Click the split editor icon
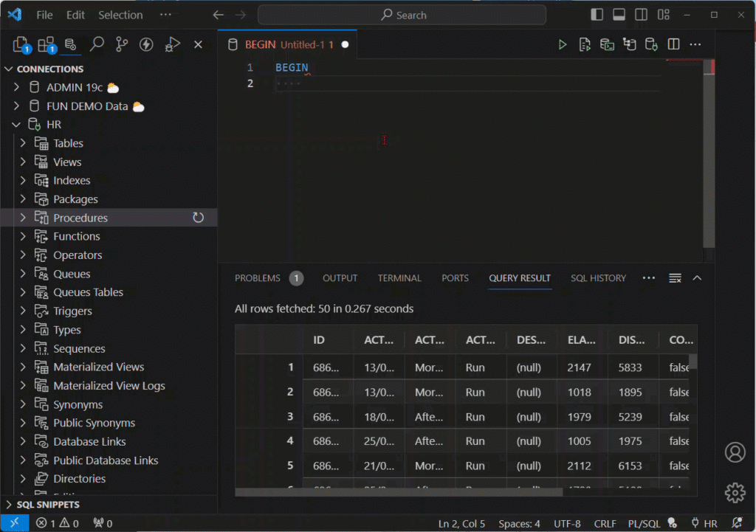Viewport: 756px width, 532px height. (673, 44)
